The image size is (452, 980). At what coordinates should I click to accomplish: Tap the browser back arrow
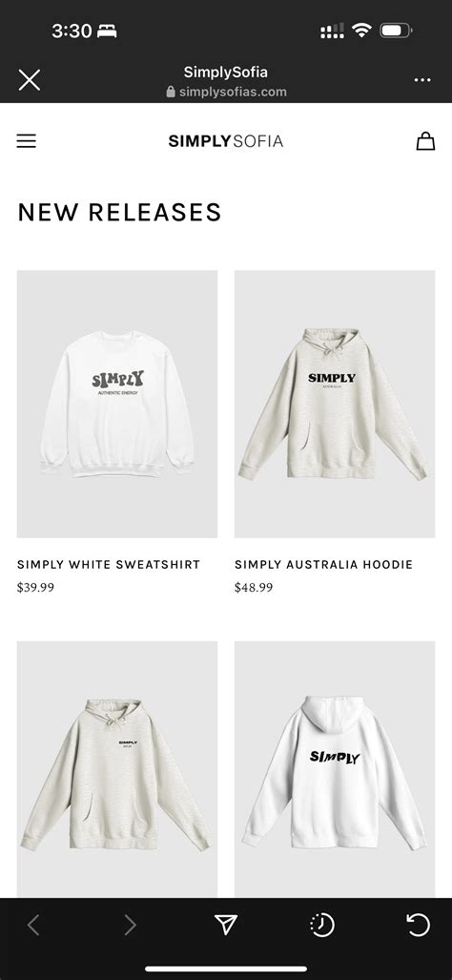point(33,925)
